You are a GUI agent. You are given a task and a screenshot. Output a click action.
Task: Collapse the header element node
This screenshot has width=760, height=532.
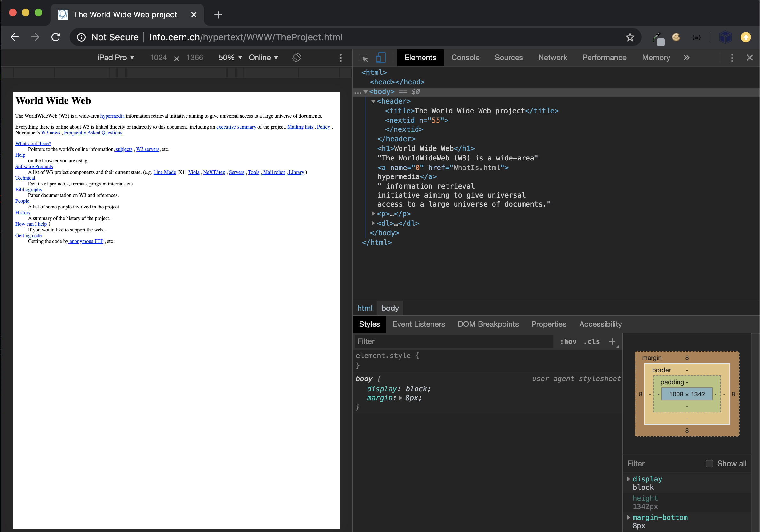click(373, 101)
